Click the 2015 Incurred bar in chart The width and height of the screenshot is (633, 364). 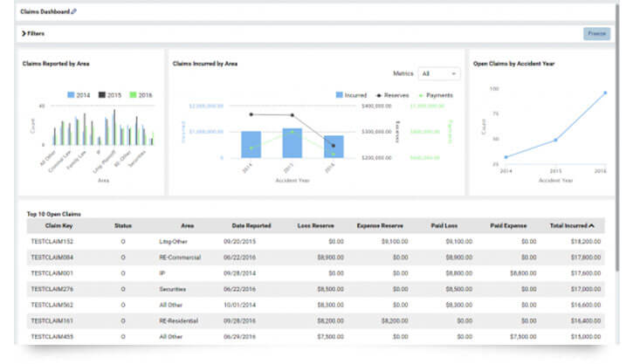coord(292,143)
